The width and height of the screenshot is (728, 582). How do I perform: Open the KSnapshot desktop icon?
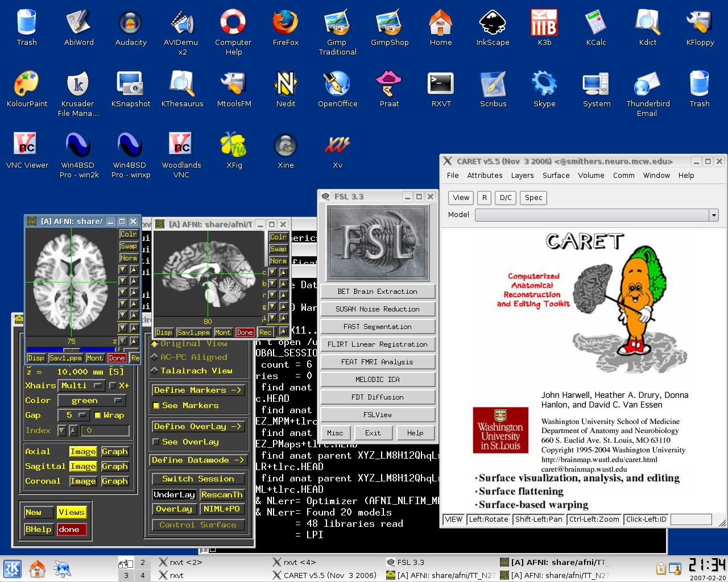pyautogui.click(x=131, y=89)
